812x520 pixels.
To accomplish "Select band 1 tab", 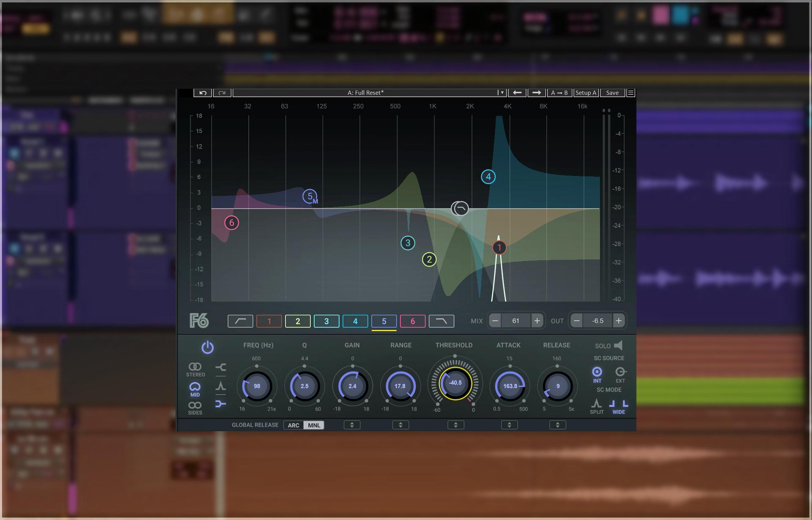I will [x=269, y=321].
